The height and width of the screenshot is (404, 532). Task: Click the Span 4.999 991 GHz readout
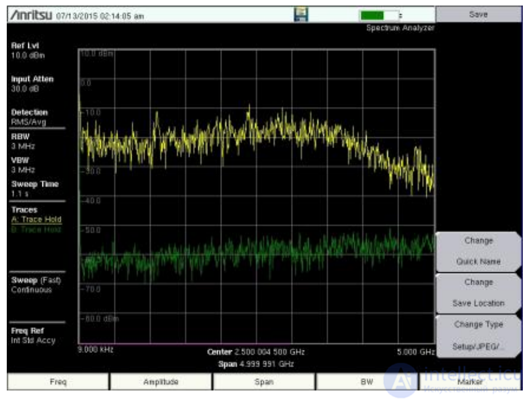pyautogui.click(x=256, y=364)
